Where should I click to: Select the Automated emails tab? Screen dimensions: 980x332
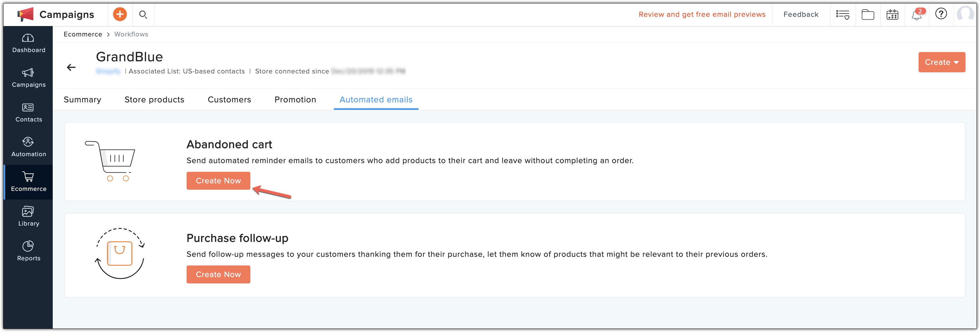pos(376,99)
